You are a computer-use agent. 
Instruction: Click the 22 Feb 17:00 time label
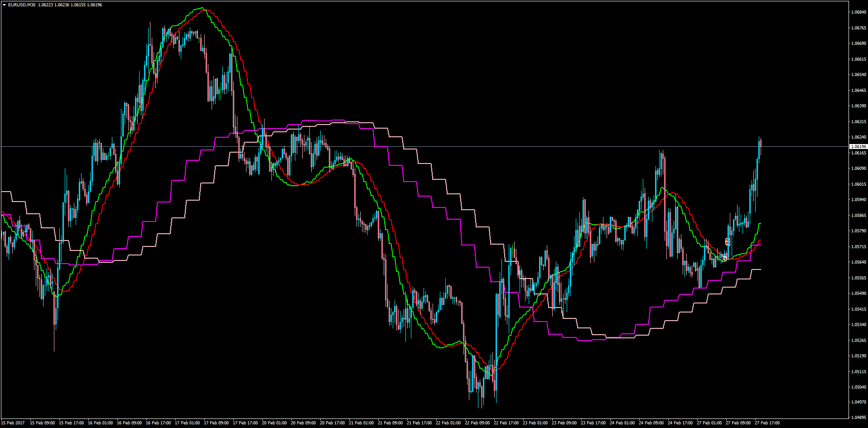pos(506,423)
